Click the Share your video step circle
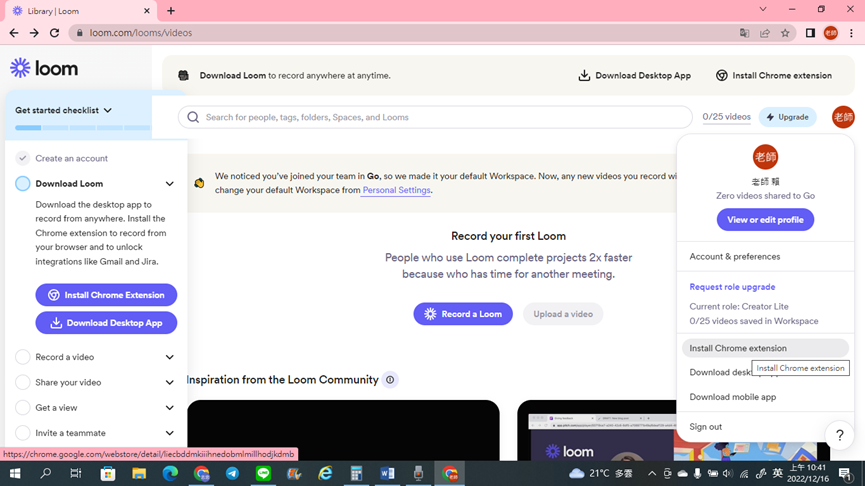The image size is (865, 486). (x=23, y=382)
